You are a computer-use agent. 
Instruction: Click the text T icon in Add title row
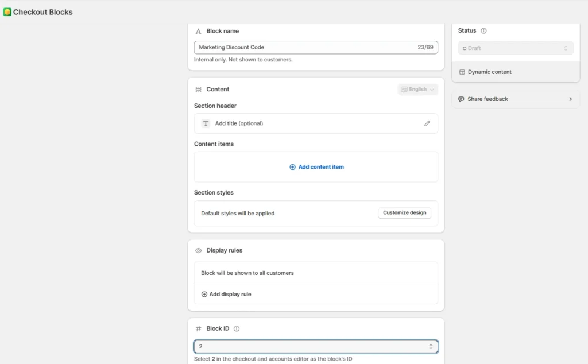(206, 123)
